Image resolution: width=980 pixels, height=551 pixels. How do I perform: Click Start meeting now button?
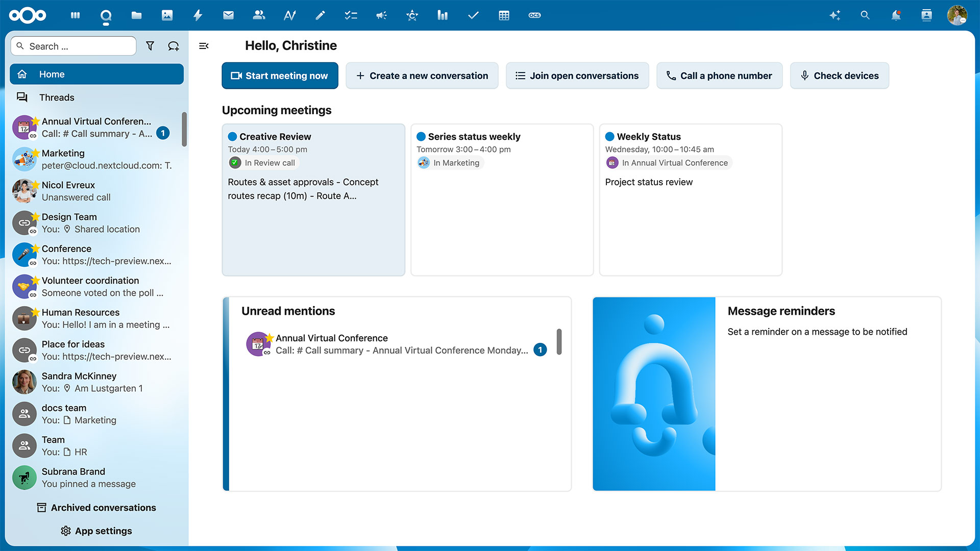tap(280, 76)
